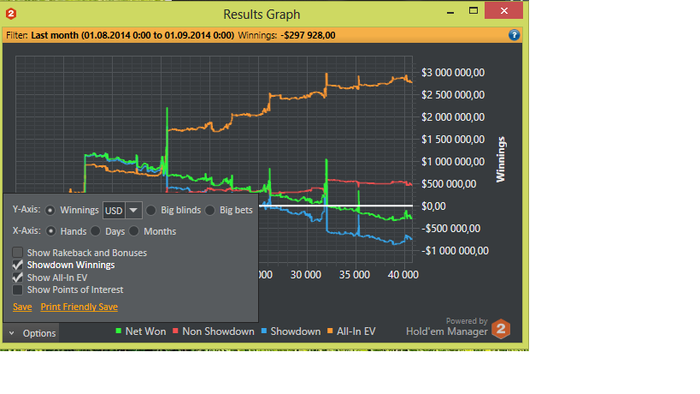700x394 pixels.
Task: Select Hands for the X-Axis
Action: tap(51, 231)
